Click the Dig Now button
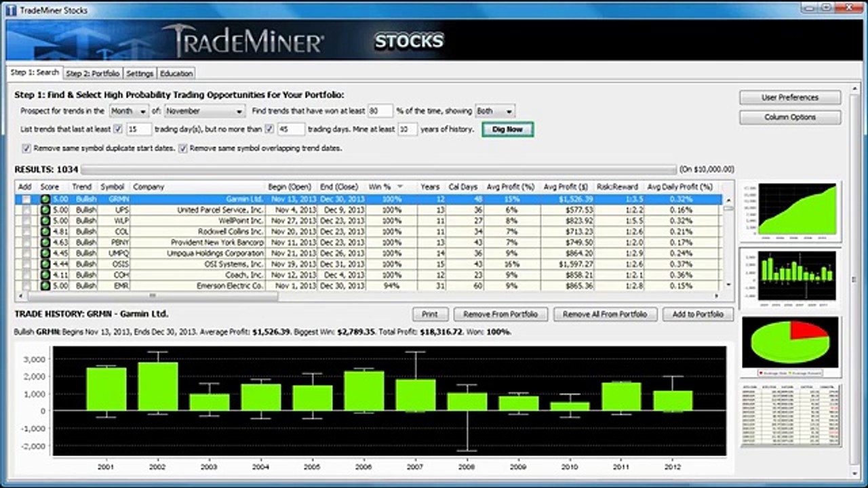868x488 pixels. [x=508, y=129]
